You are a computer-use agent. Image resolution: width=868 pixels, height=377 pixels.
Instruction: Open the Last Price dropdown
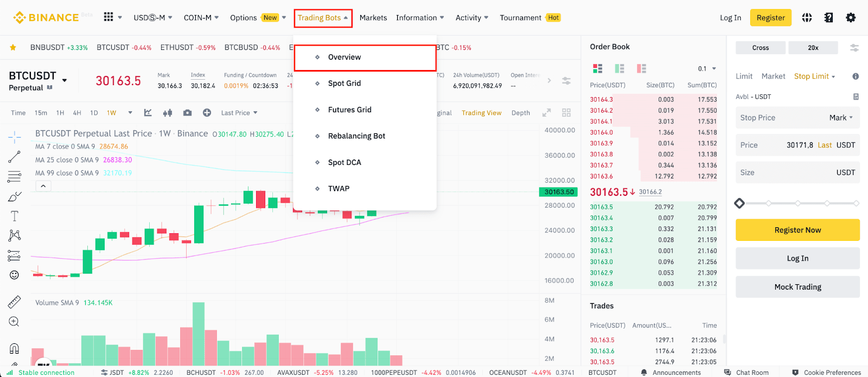tap(239, 113)
